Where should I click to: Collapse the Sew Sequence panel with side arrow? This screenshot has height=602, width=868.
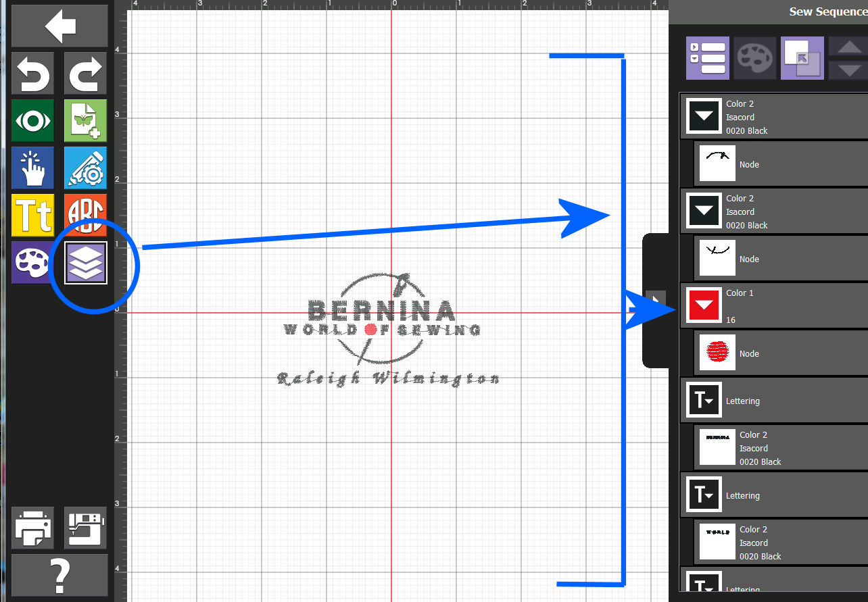coord(656,299)
